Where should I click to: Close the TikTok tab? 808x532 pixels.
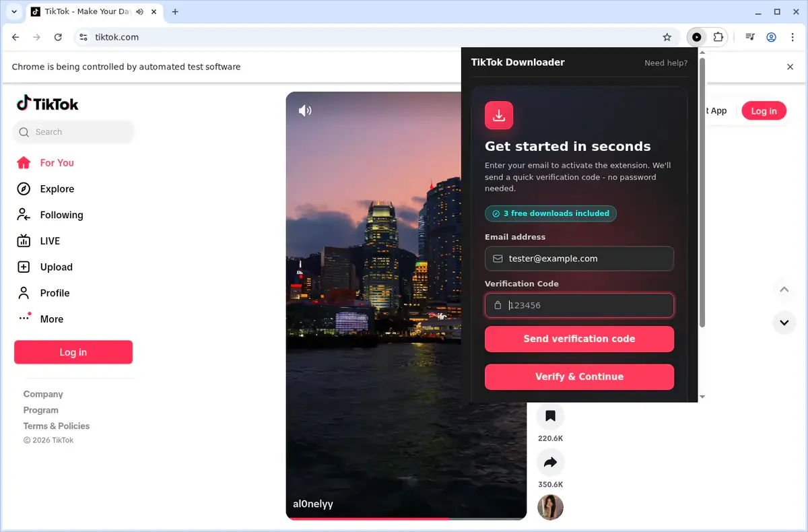point(154,11)
